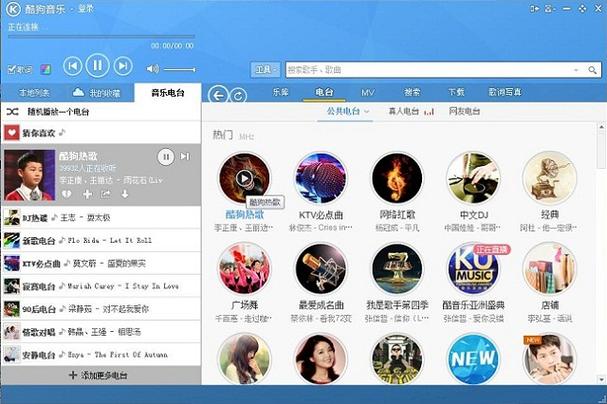Select the 网友电台 sub-tab
Viewport: 607px width, 404px height.
point(464,111)
